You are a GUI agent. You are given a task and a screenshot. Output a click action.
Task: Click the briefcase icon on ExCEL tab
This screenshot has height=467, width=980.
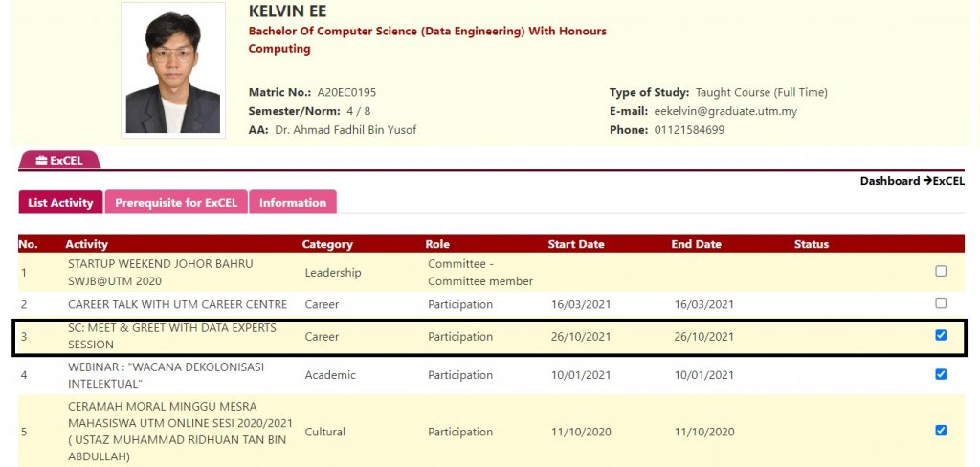point(41,161)
